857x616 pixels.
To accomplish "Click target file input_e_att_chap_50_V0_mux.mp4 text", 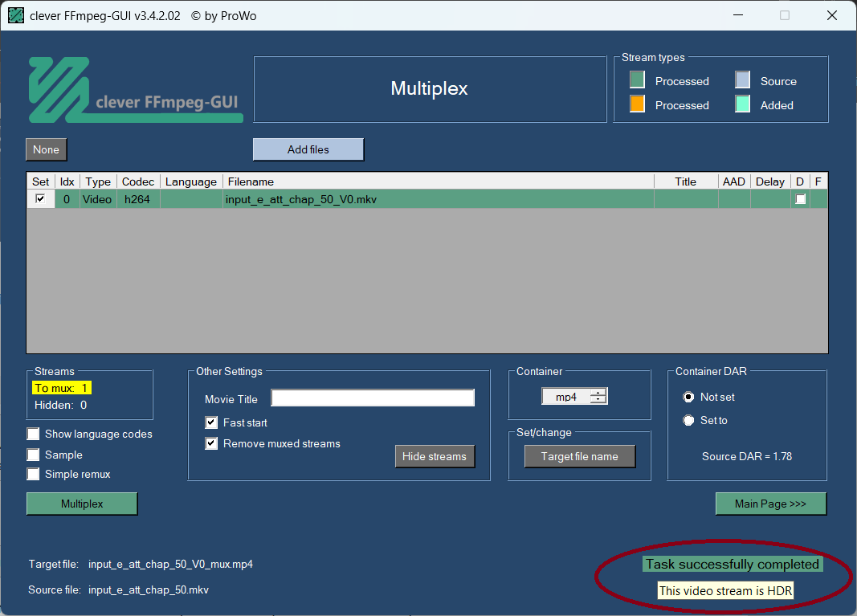I will click(x=170, y=564).
